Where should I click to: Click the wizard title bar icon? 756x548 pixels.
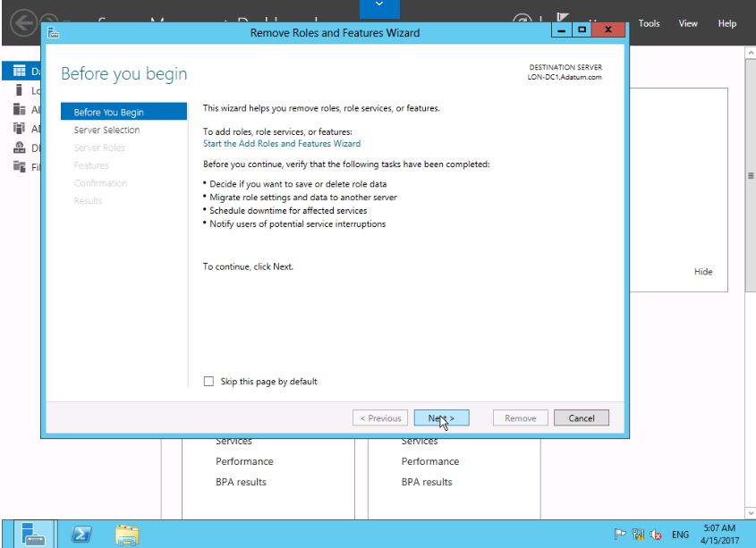coord(53,34)
